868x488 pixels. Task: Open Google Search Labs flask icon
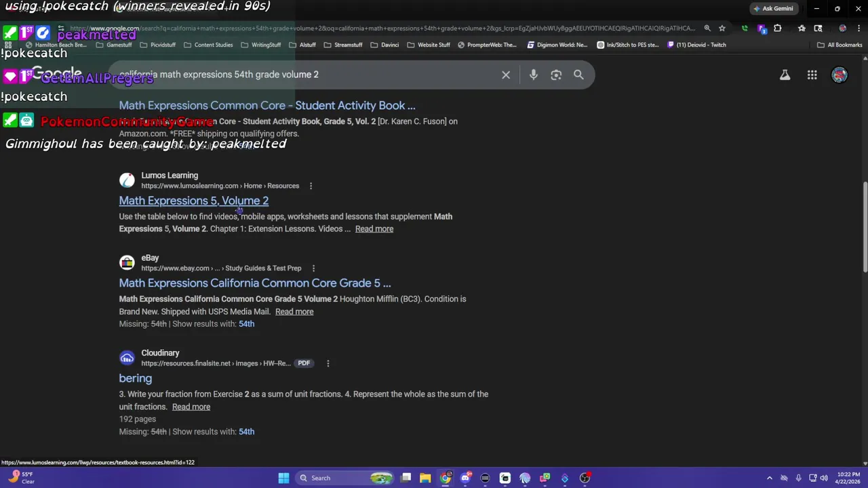point(785,75)
